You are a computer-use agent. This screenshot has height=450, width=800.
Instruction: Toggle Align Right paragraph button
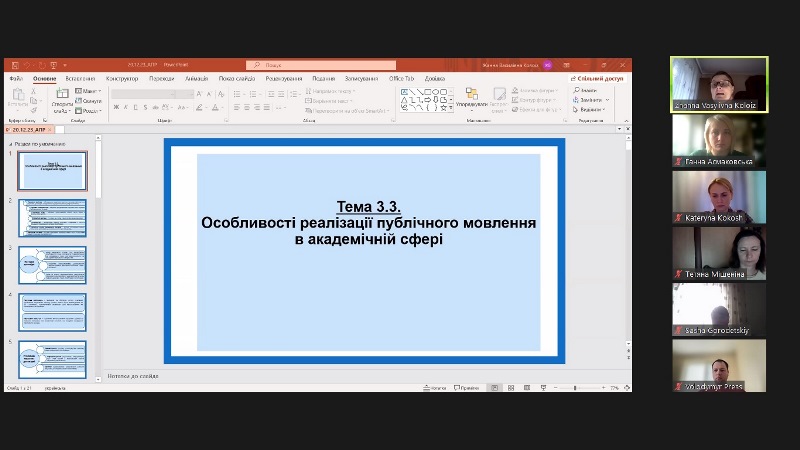click(x=257, y=107)
